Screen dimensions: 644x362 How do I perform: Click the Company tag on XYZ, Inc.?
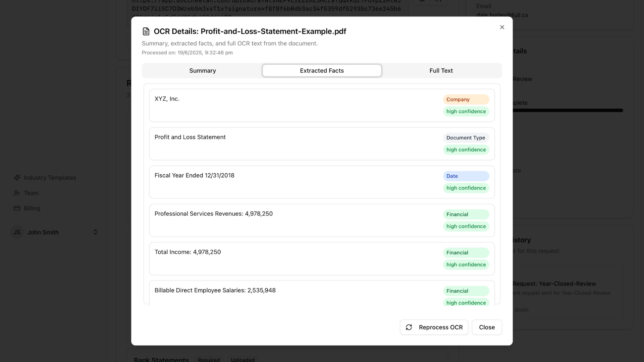tap(466, 100)
